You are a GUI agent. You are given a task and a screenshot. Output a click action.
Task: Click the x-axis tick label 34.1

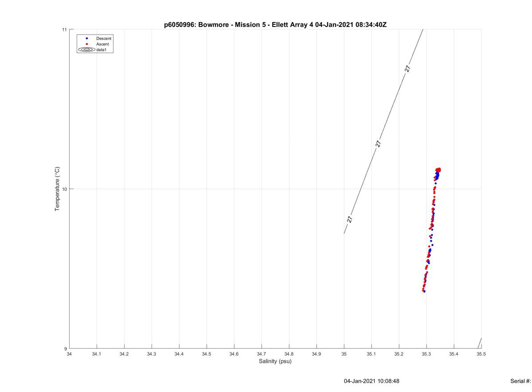[x=97, y=354]
